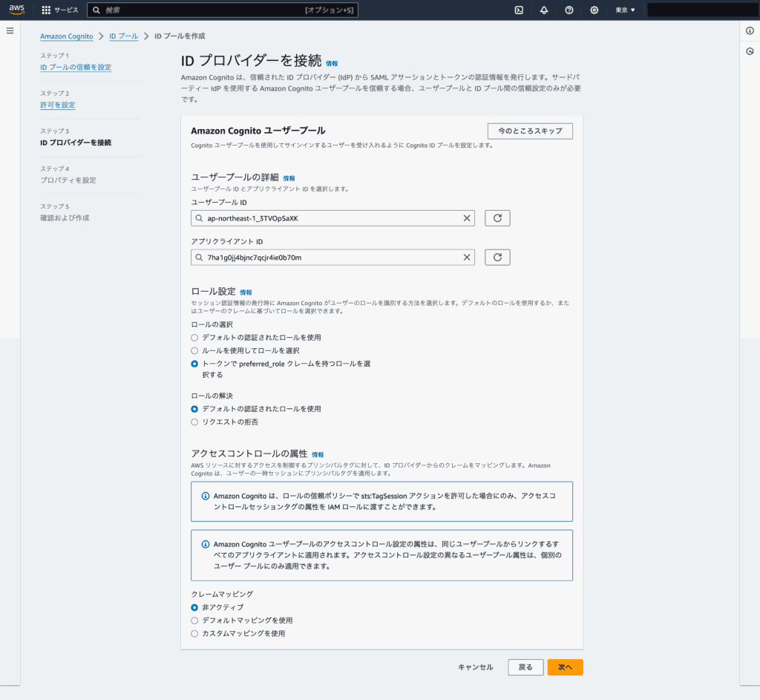The height and width of the screenshot is (700, 760).
Task: Click the '今のところスキップ' button
Action: [530, 131]
